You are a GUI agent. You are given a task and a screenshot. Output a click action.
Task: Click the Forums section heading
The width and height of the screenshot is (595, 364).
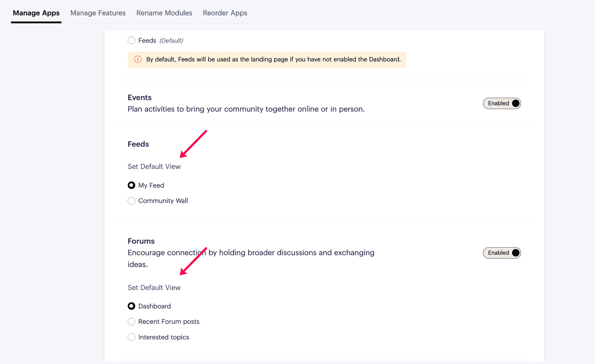point(141,241)
